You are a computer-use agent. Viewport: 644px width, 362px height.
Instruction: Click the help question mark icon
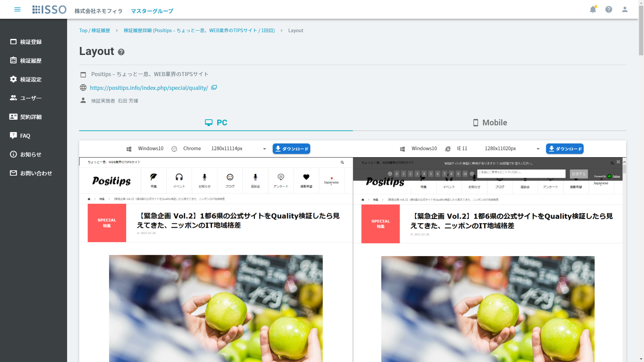pyautogui.click(x=609, y=9)
